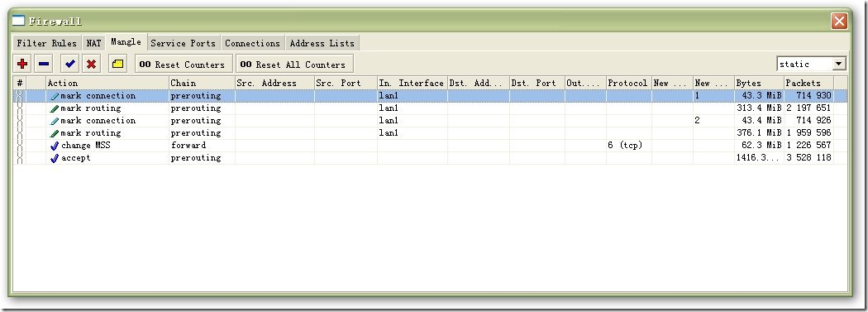
Task: Select the accept rule row
Action: tap(430, 158)
